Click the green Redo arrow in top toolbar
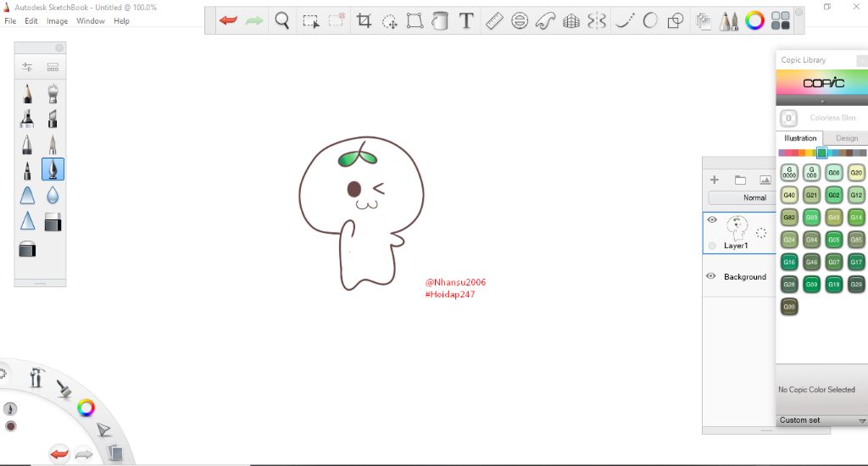 (254, 21)
